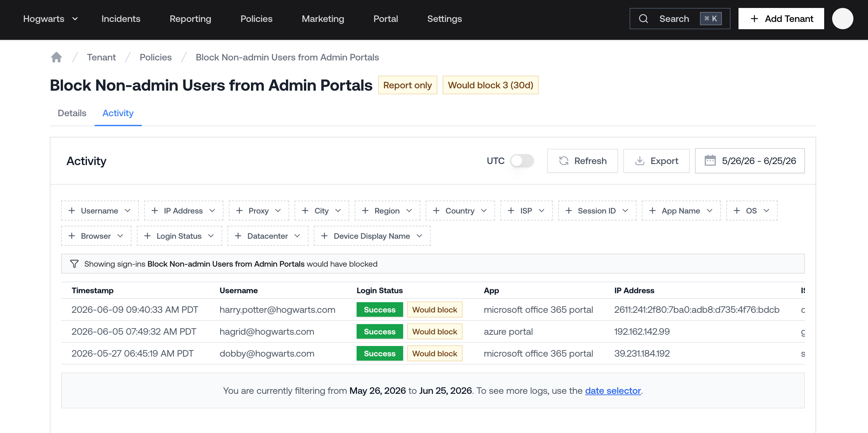Click the calendar icon in date range
Viewport: 868px width, 433px height.
(710, 160)
